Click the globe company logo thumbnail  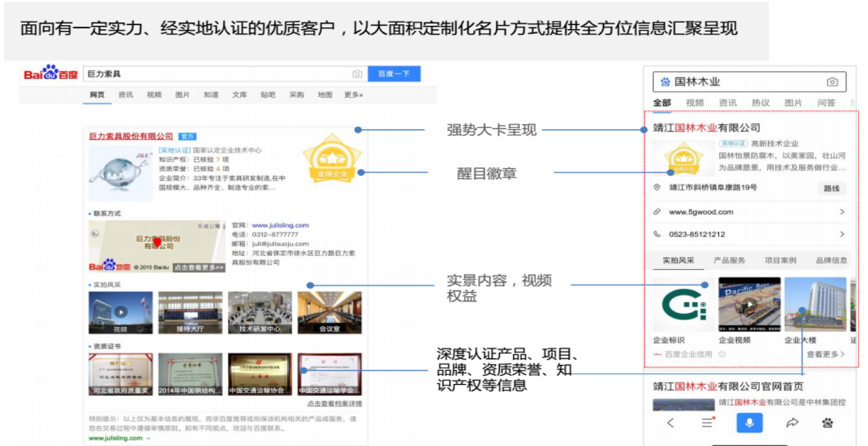point(121,173)
